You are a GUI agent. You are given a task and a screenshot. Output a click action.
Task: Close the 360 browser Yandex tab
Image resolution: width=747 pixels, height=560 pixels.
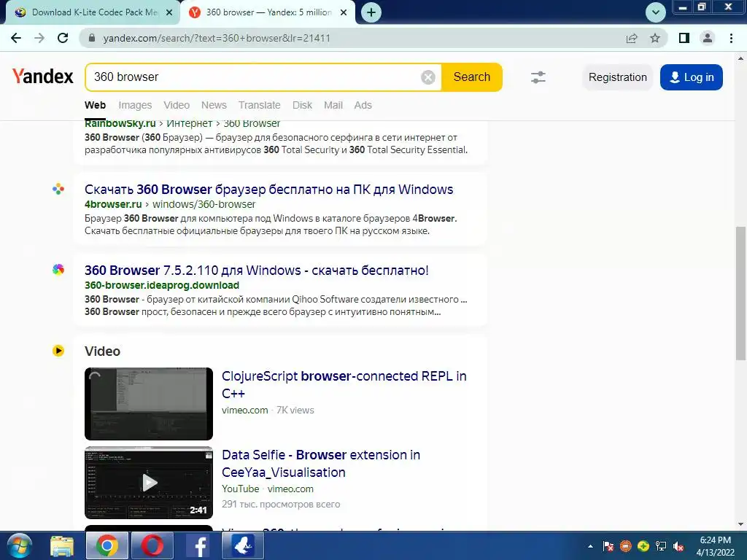344,13
